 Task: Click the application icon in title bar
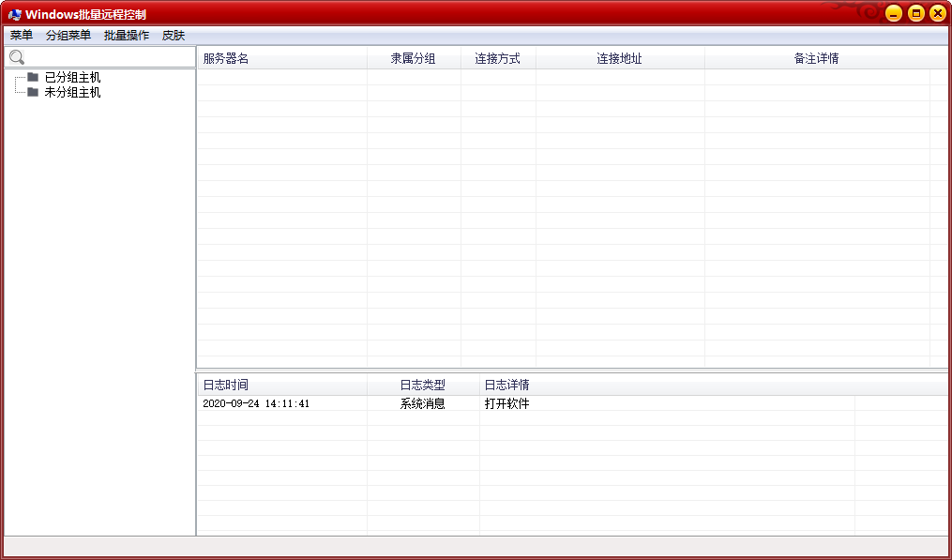tap(15, 14)
